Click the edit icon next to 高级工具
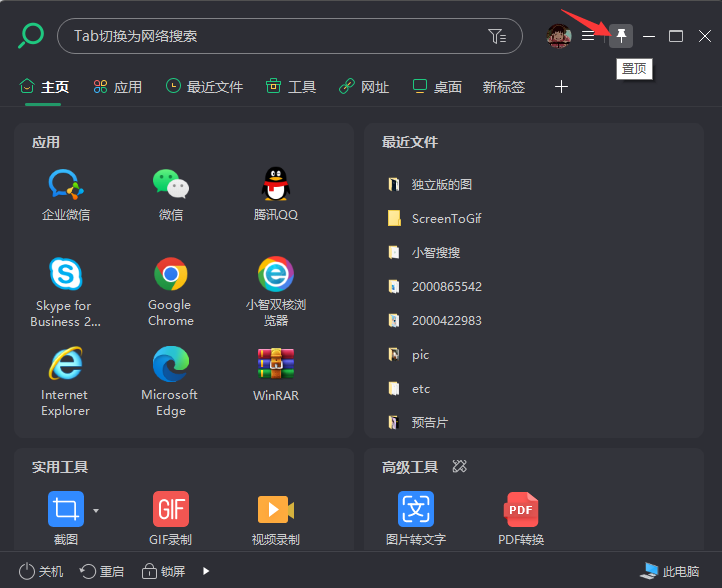The width and height of the screenshot is (722, 588). tap(460, 466)
